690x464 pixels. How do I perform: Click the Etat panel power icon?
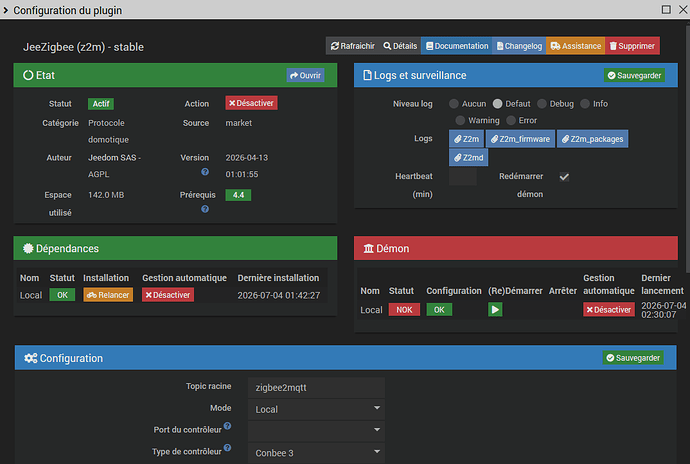click(x=28, y=75)
